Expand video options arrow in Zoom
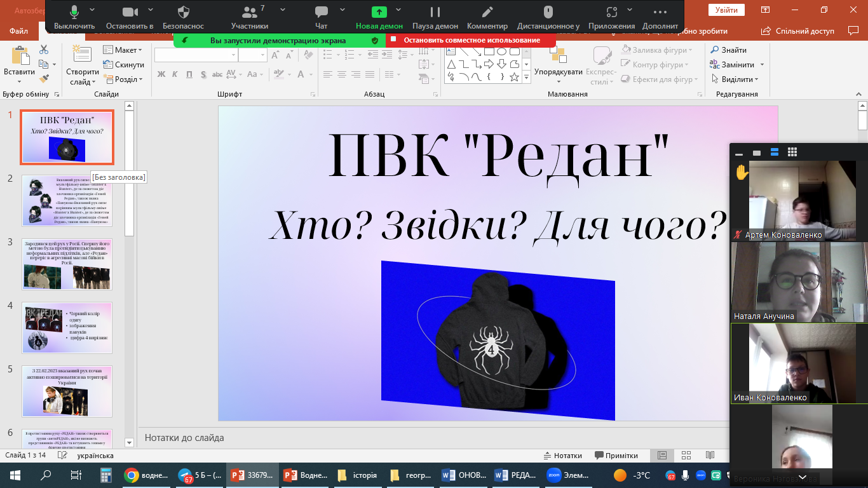The image size is (868, 488). 151,10
